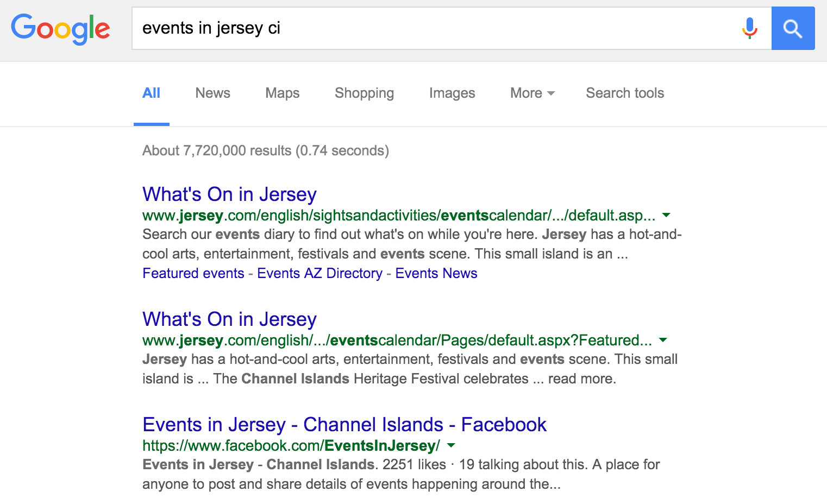Screen dimensions: 827x504
Task: Open first 'What's On in Jersey' result
Action: tap(229, 194)
